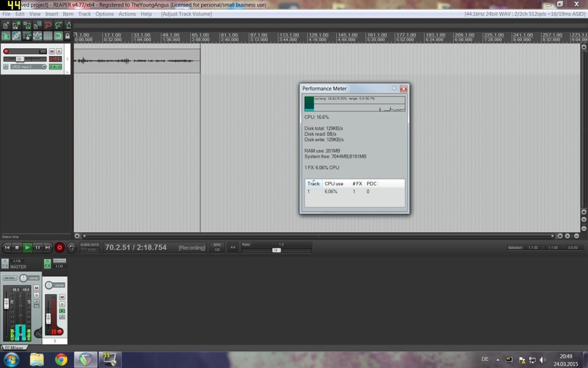This screenshot has height=368, width=588.
Task: Click the playback Rate slider
Action: 277,250
